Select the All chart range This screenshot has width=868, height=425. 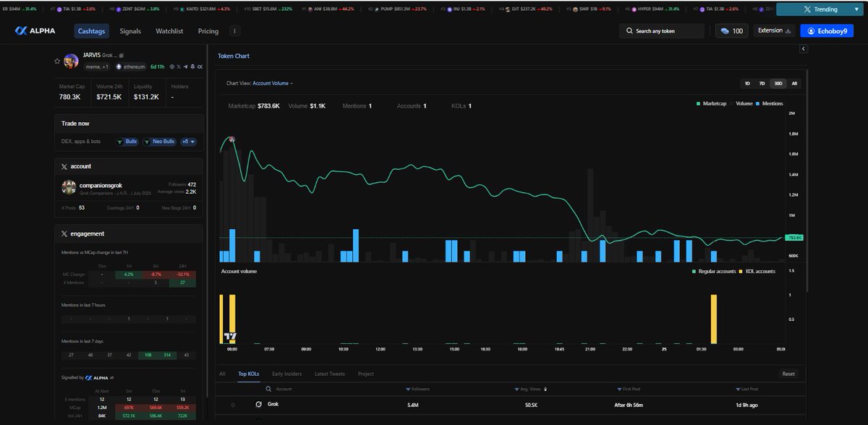click(x=794, y=83)
